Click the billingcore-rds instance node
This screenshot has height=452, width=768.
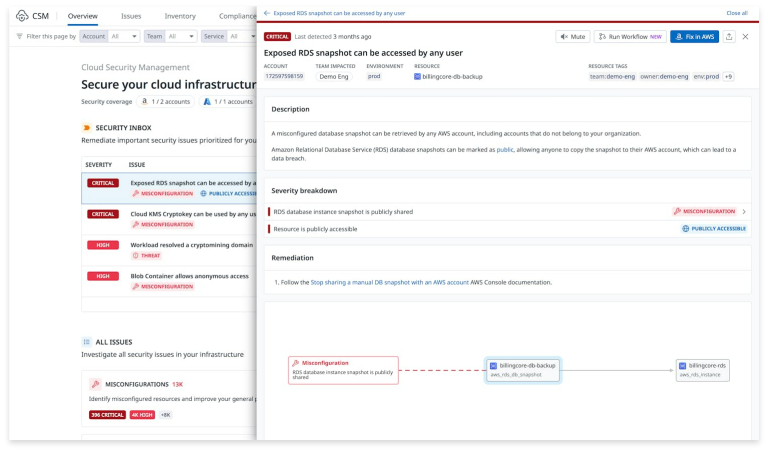(x=703, y=370)
